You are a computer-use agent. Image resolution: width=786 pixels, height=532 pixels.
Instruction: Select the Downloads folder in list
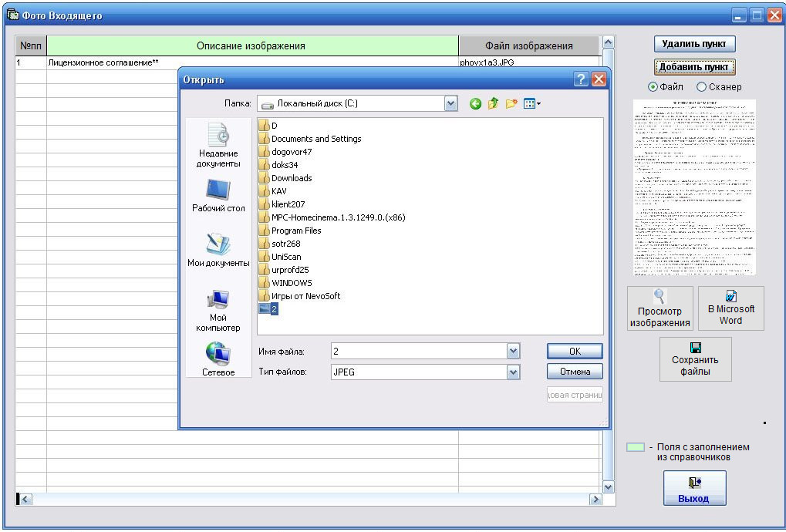[x=291, y=178]
